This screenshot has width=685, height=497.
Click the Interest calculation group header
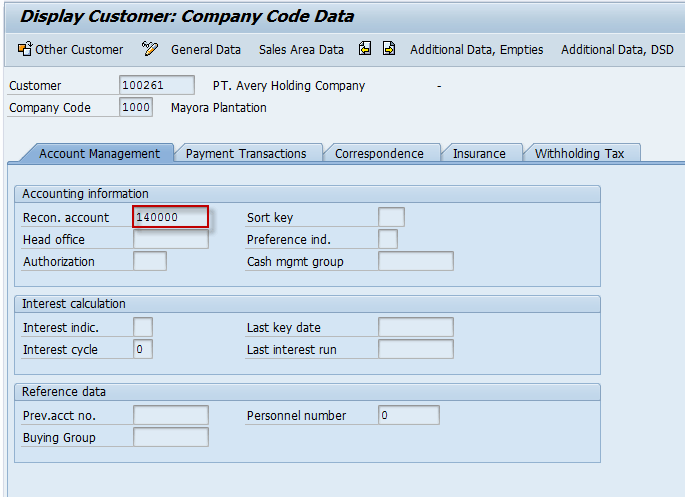click(x=307, y=304)
